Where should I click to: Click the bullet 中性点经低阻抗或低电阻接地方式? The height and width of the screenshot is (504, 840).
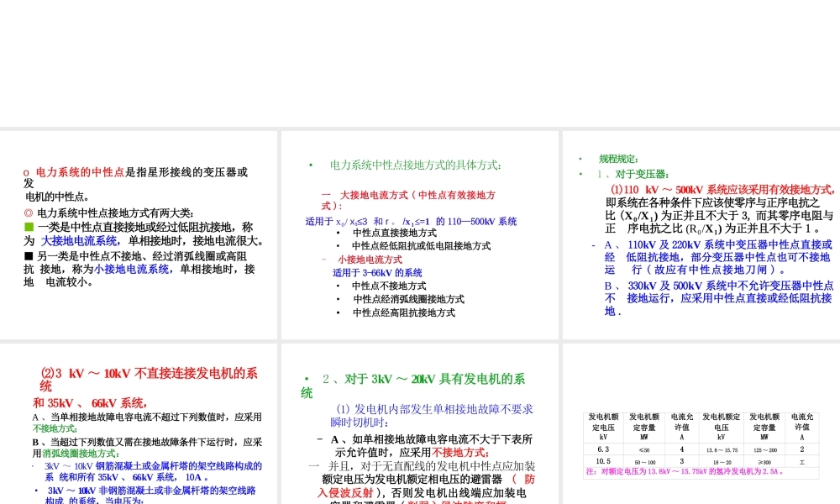[x=421, y=246]
